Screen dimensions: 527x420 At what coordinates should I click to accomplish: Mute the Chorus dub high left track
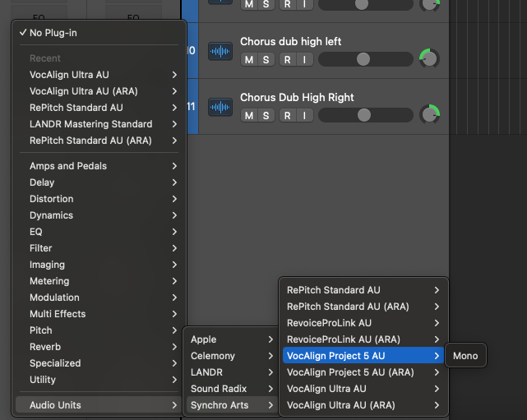point(248,59)
